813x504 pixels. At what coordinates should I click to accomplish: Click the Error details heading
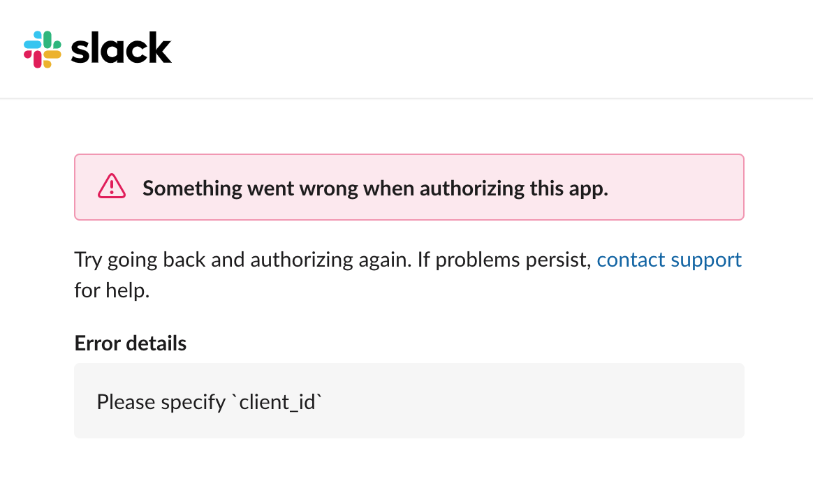coord(130,343)
